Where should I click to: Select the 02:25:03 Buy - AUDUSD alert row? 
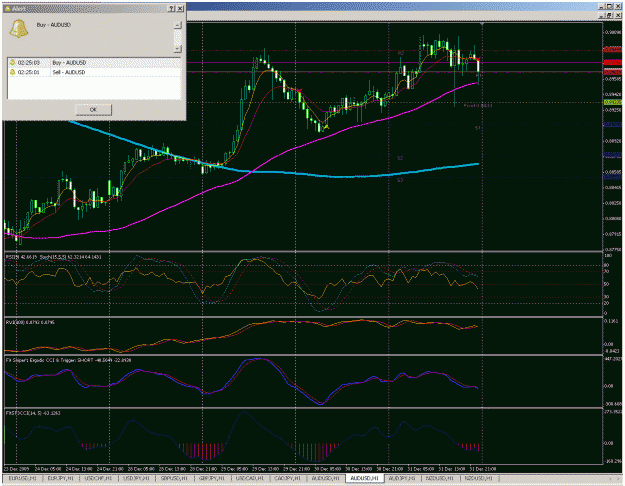94,63
